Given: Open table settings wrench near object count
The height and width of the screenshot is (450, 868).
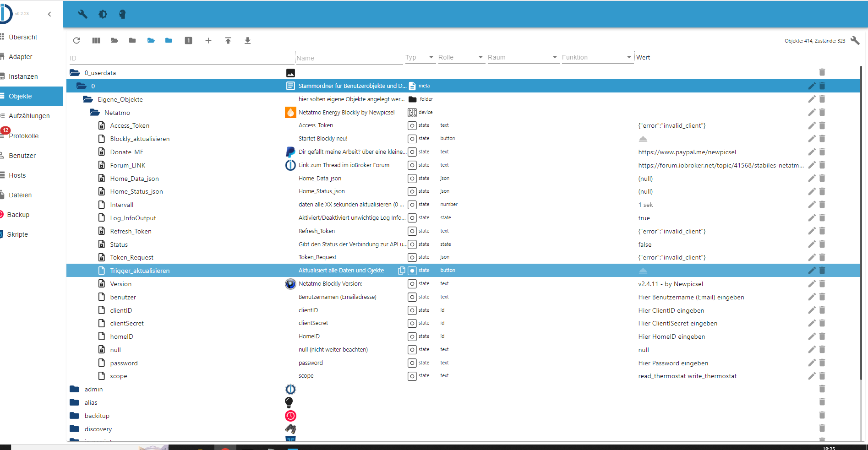Looking at the screenshot, I should pos(855,40).
